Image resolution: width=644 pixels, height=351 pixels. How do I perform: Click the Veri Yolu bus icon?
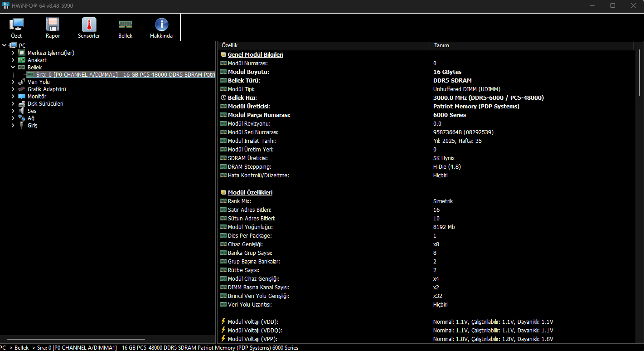pos(21,82)
